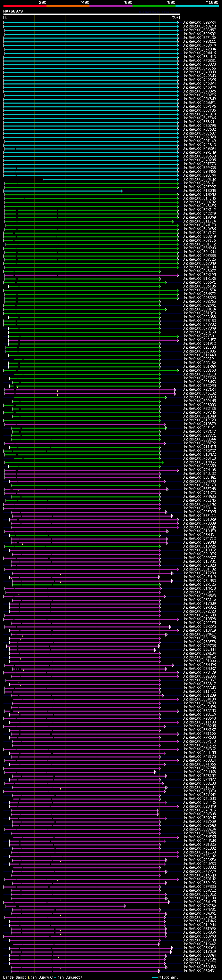This screenshot has height=980, width=222.
Task: Open hit UniRef100_Q76J56
Action: pyautogui.click(x=199, y=68)
